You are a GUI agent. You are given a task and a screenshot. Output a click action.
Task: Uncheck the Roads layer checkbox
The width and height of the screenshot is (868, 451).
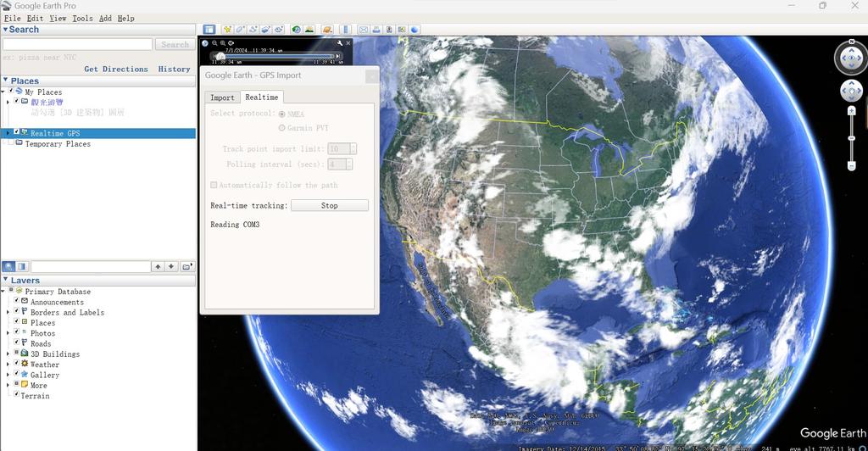(x=16, y=343)
